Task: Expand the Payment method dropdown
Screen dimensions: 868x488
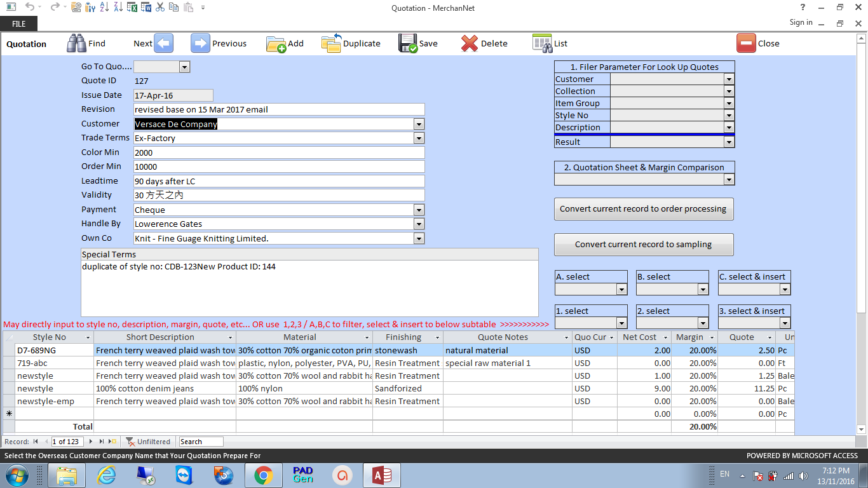Action: 418,209
